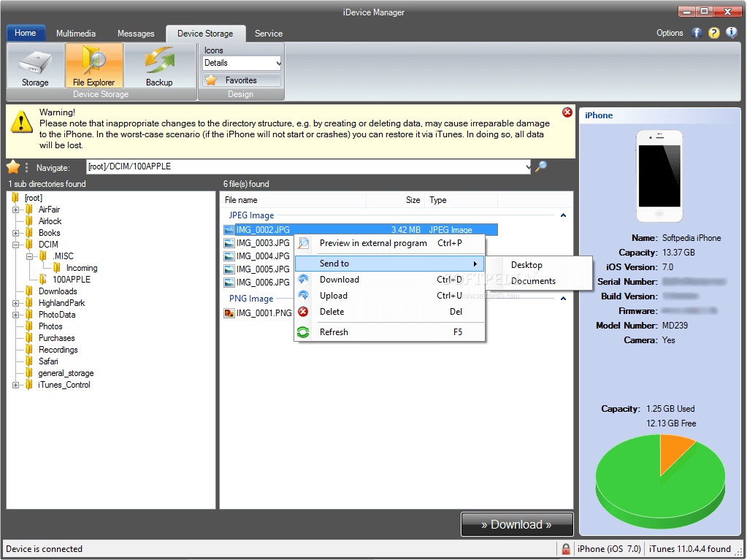Click the yellow star favorites icon near Navigate

(13, 166)
